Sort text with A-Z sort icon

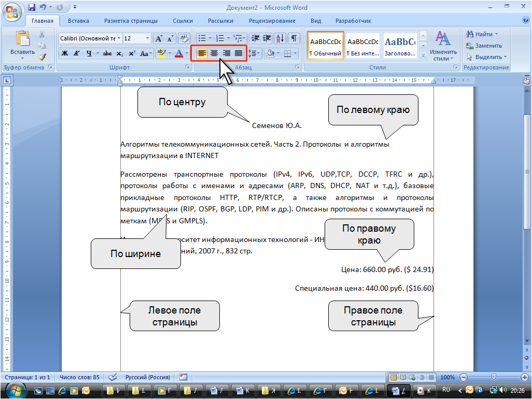point(280,38)
